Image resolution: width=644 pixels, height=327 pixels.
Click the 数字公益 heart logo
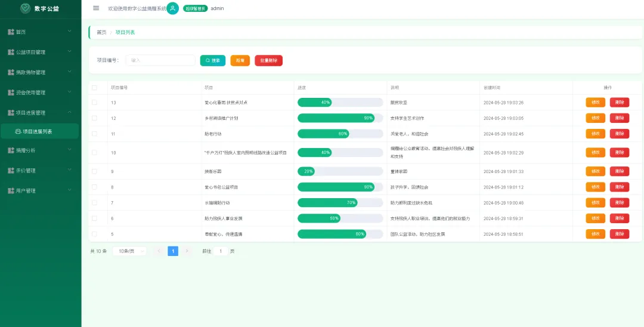click(x=26, y=8)
